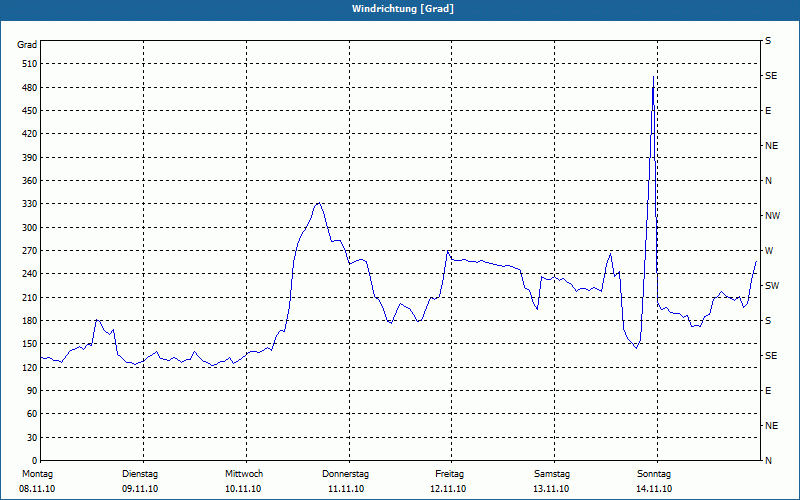The width and height of the screenshot is (800, 500).
Task: Click the 90 degree axis value
Action: pyautogui.click(x=32, y=391)
